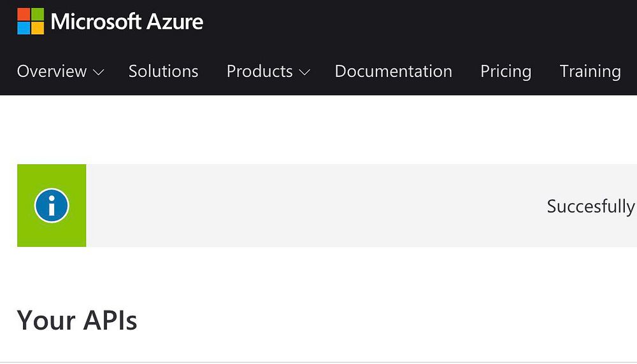This screenshot has width=637, height=364.
Task: Select Solutions in the navigation bar
Action: [163, 71]
